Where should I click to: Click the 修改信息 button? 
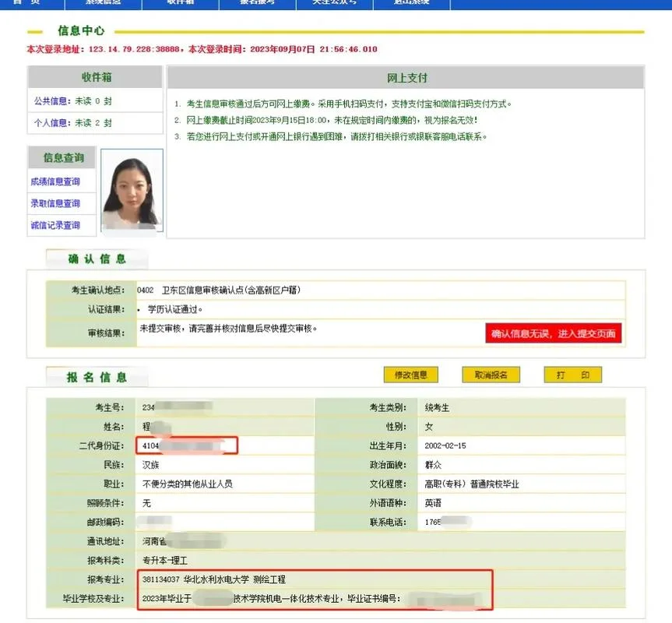tap(411, 375)
